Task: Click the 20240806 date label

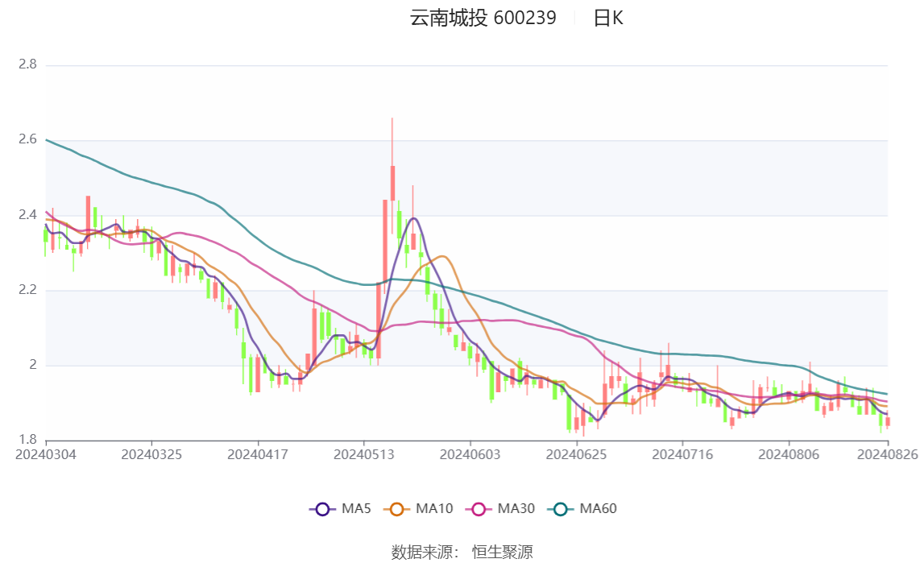Action: [x=789, y=454]
